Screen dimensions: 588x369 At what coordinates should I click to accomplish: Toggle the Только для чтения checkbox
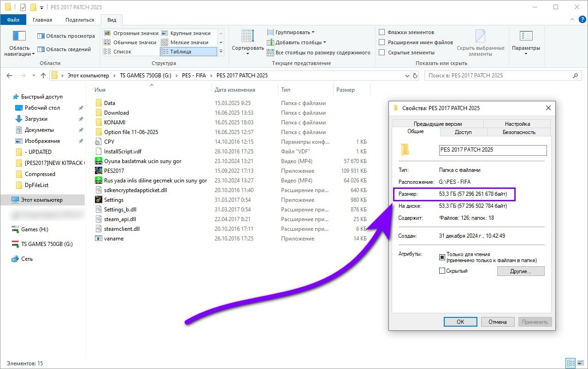pos(442,257)
